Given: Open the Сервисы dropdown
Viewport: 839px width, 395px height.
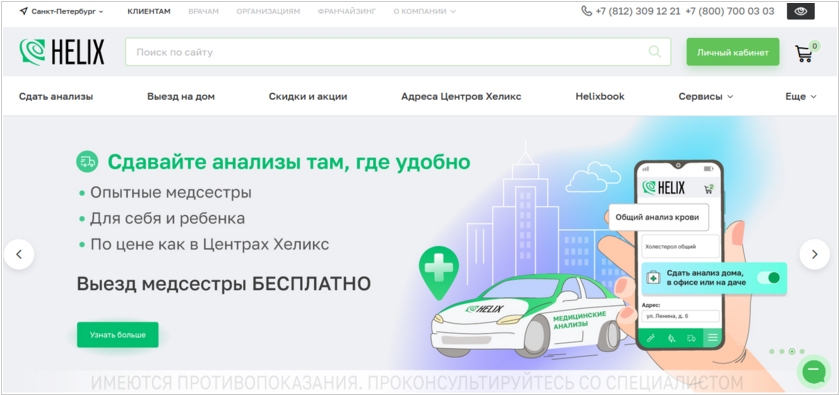Looking at the screenshot, I should click(x=706, y=97).
